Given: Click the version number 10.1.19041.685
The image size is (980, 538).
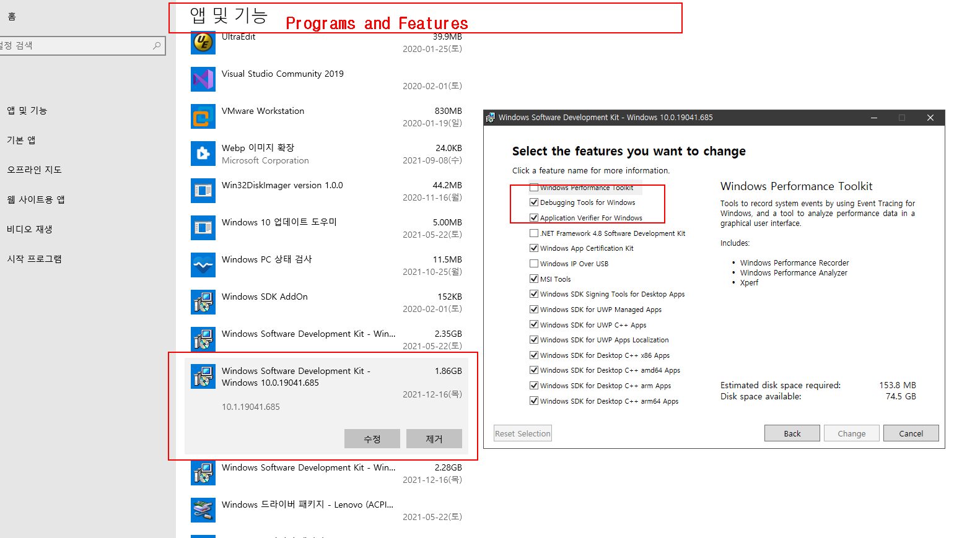Looking at the screenshot, I should [x=251, y=407].
